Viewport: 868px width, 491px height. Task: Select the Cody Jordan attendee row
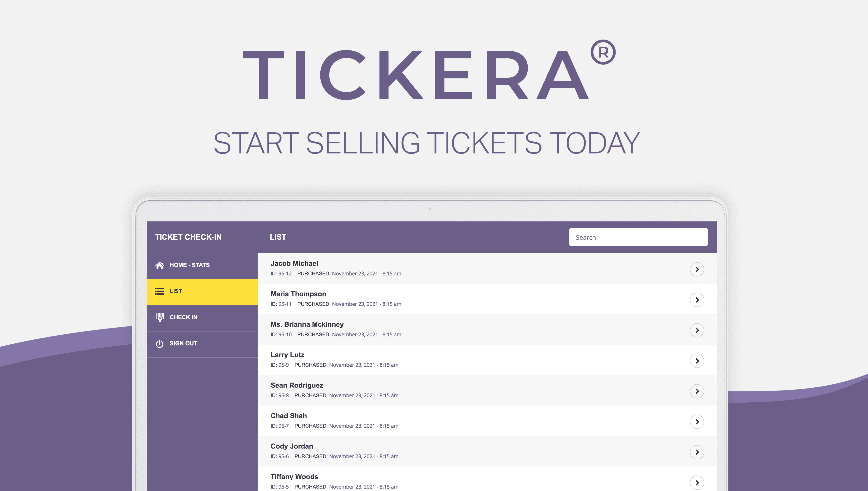(x=487, y=451)
